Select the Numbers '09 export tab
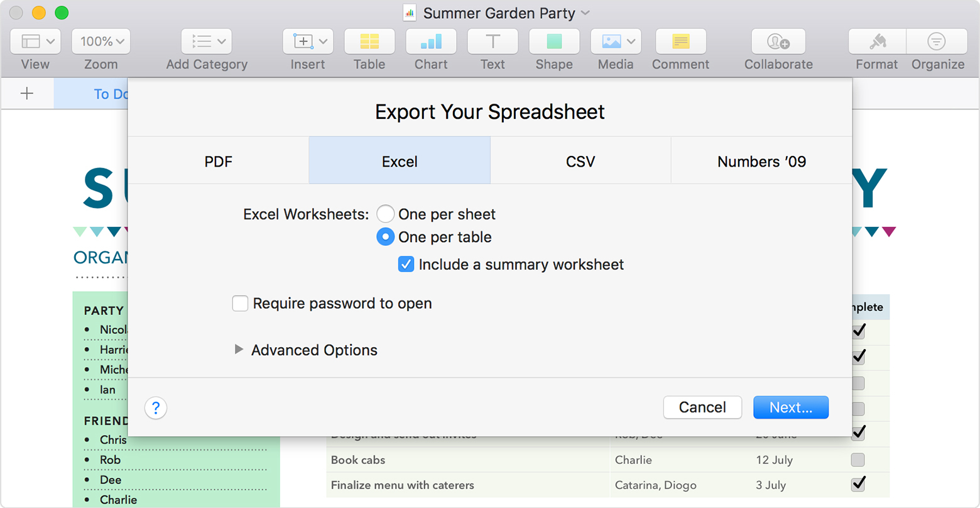The width and height of the screenshot is (980, 508). (760, 161)
